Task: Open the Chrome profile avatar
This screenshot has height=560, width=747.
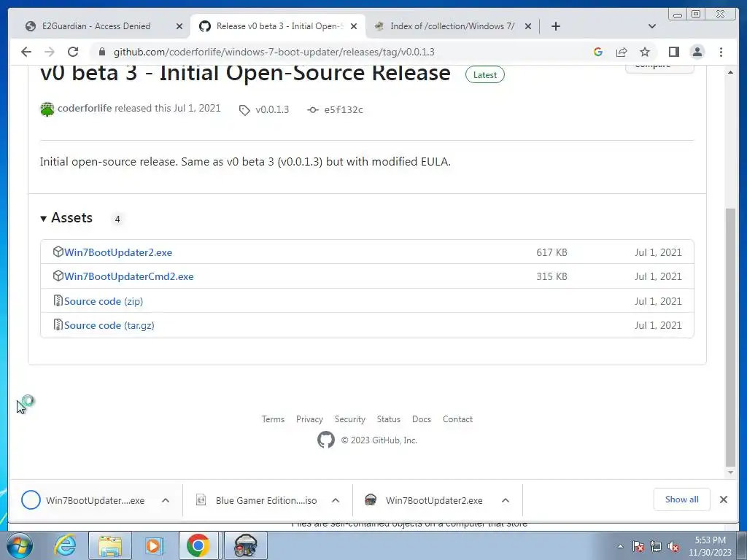Action: (697, 52)
